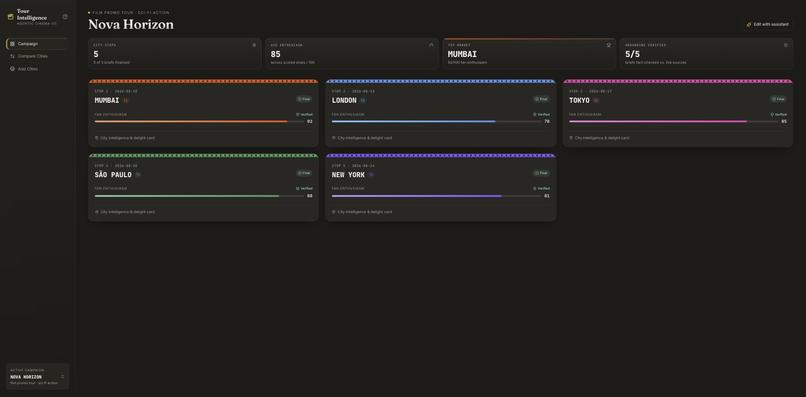The width and height of the screenshot is (806, 397).
Task: Click the Stop 3 date line on Tokyo card
Action: tap(590, 92)
